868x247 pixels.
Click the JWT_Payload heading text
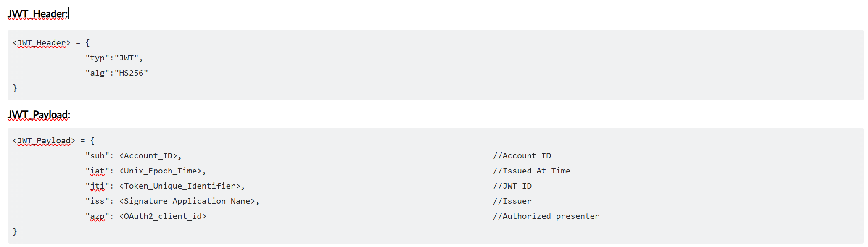tap(38, 115)
